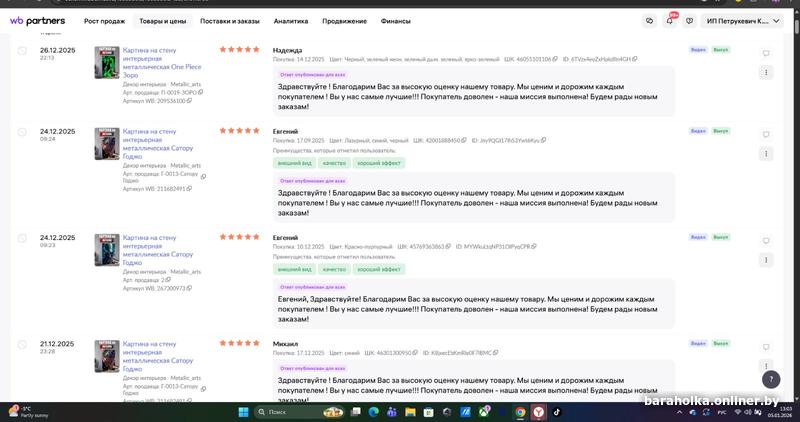
Task: Open the round help question-mark button
Action: coord(771,379)
